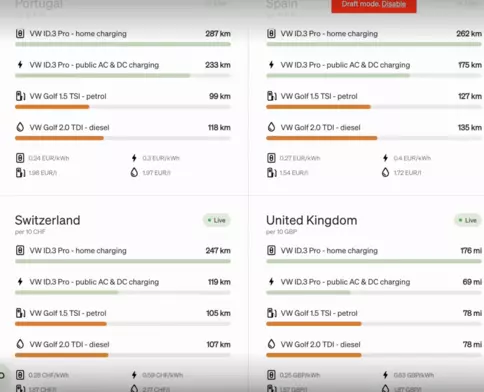Click lightning bolt icon in Spain's public charging row
The width and height of the screenshot is (484, 392).
coord(271,65)
